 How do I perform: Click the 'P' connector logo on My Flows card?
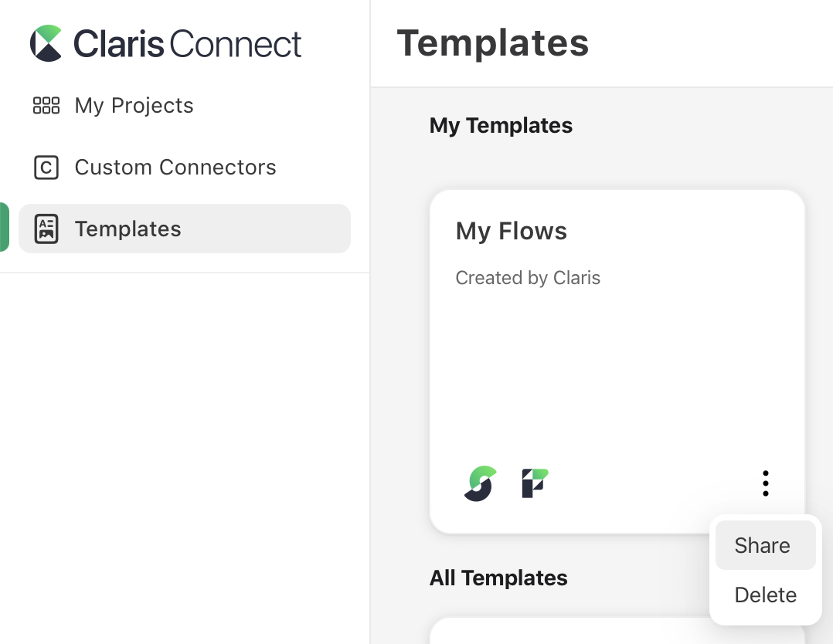coord(533,483)
